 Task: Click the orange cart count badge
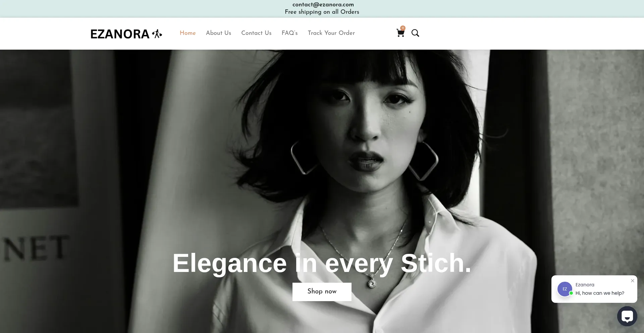(x=403, y=28)
